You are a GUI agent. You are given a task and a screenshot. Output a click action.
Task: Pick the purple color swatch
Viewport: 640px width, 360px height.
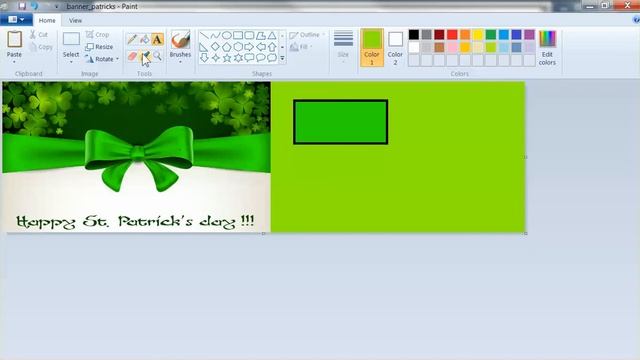tap(529, 35)
